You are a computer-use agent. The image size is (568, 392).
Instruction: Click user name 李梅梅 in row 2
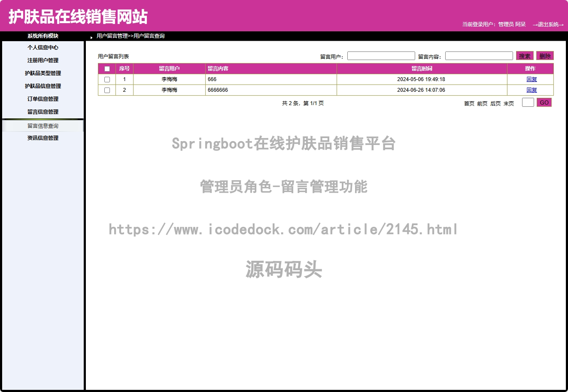(169, 90)
